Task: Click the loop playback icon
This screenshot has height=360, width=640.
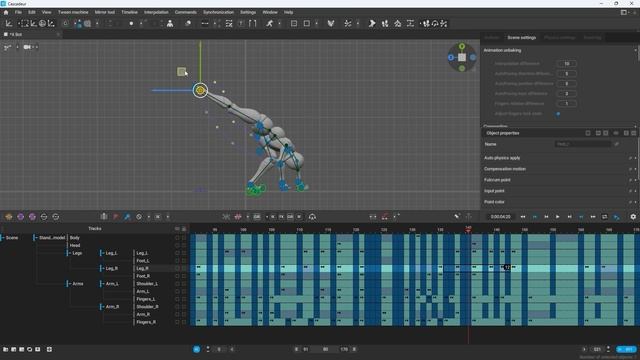Action: [604, 217]
